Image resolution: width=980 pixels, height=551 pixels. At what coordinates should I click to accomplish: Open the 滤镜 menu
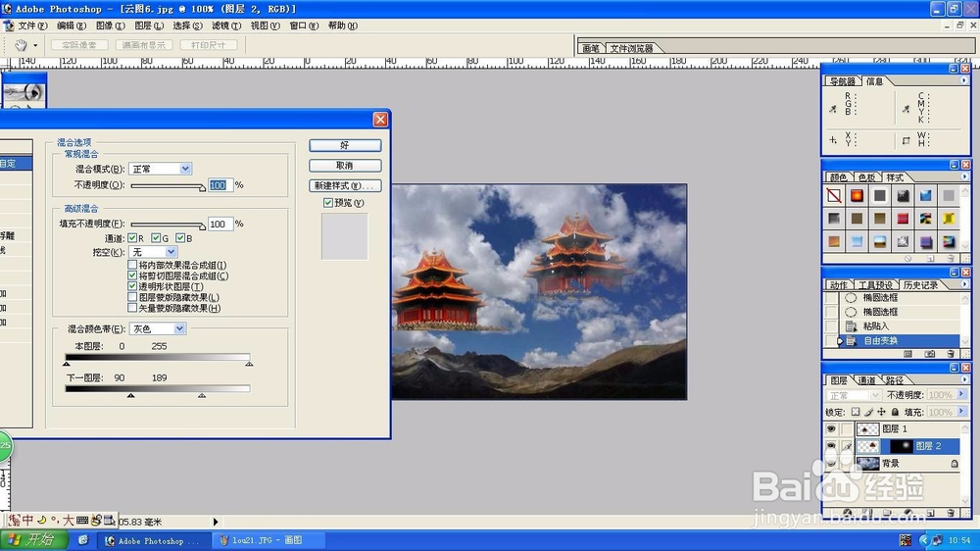click(226, 25)
